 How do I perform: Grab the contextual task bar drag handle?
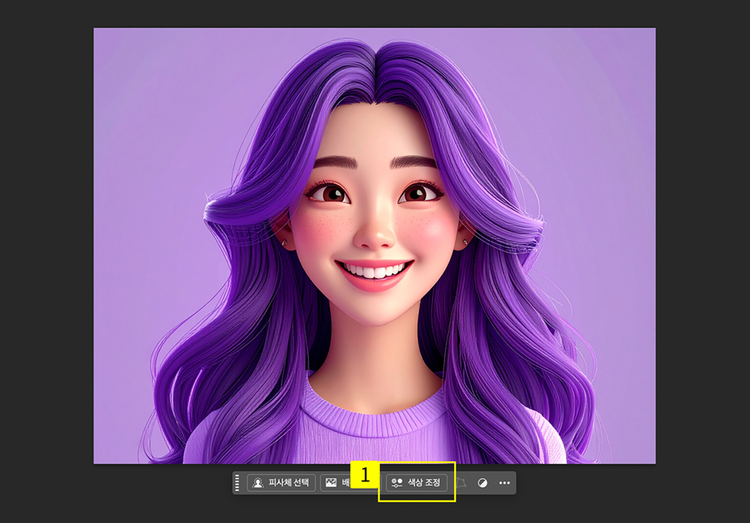point(237,483)
